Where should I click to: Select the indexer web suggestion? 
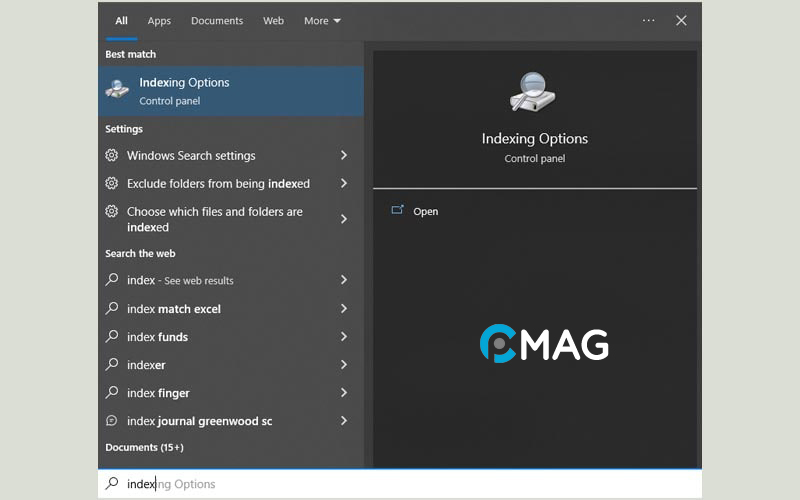[x=146, y=365]
